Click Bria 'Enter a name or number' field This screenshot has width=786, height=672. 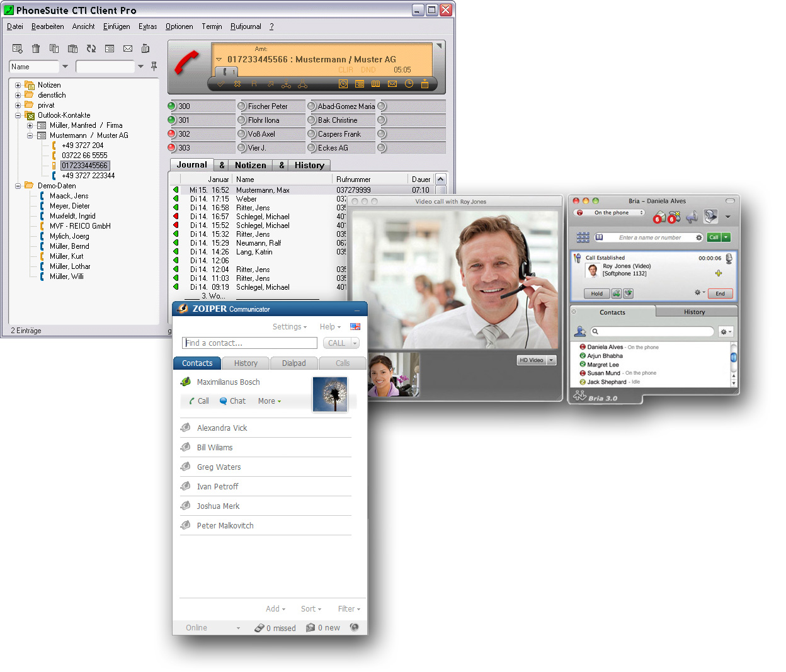pos(649,237)
